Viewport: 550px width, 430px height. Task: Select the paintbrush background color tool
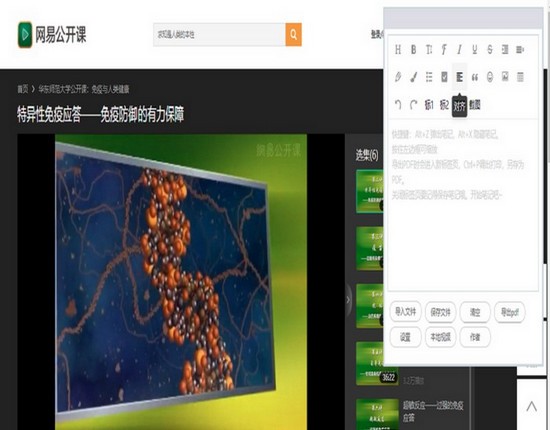click(x=414, y=77)
